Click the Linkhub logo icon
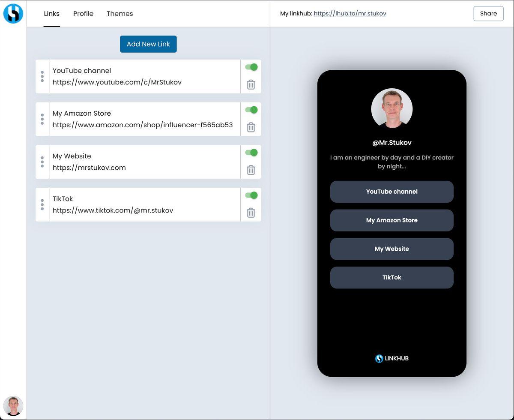This screenshot has height=420, width=514. click(x=13, y=14)
